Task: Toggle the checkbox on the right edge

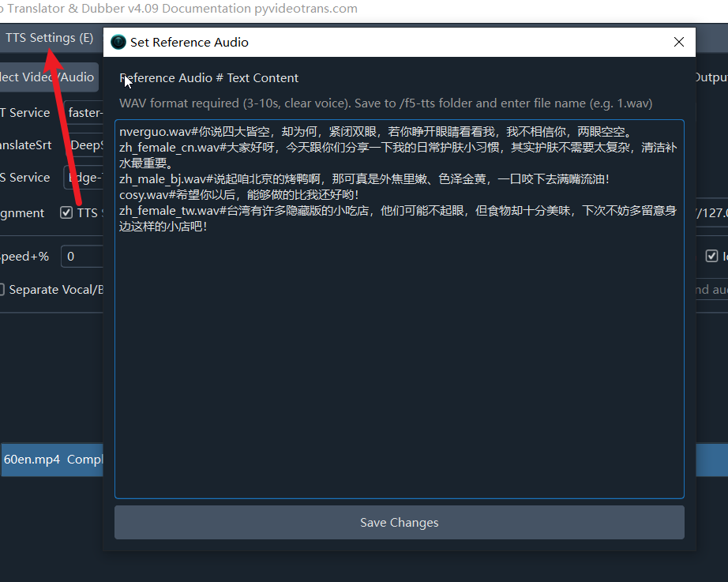Action: pyautogui.click(x=711, y=256)
